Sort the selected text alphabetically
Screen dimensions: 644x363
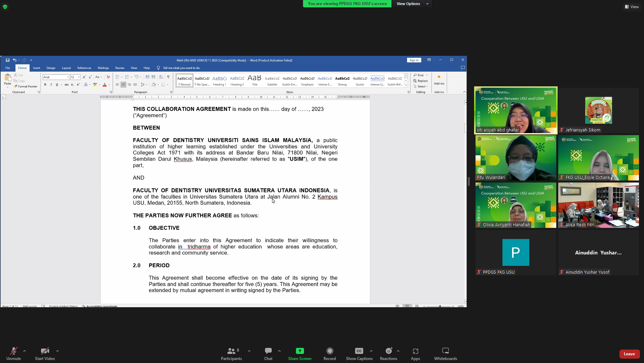tap(161, 77)
